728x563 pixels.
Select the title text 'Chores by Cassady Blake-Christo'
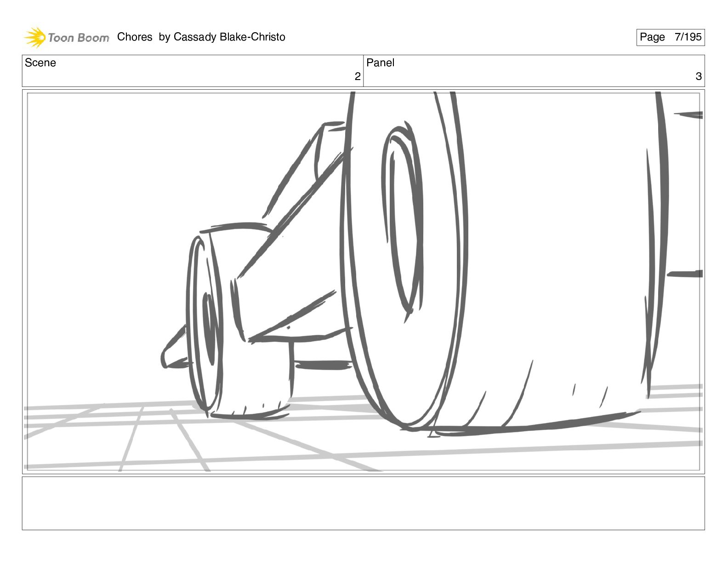201,37
